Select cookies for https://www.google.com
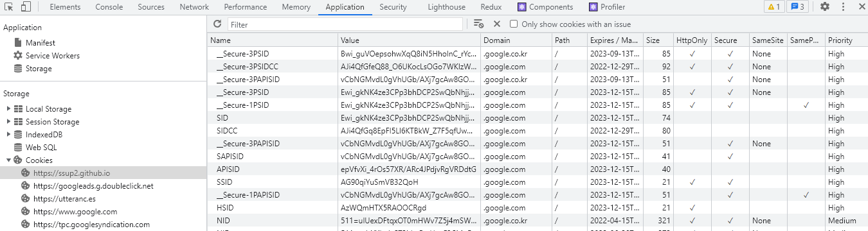Viewport: 868px width, 231px height. pos(75,212)
